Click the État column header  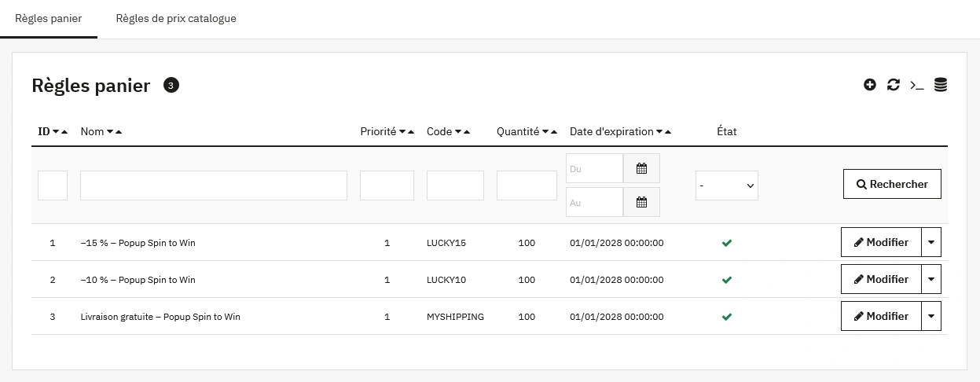(x=727, y=132)
